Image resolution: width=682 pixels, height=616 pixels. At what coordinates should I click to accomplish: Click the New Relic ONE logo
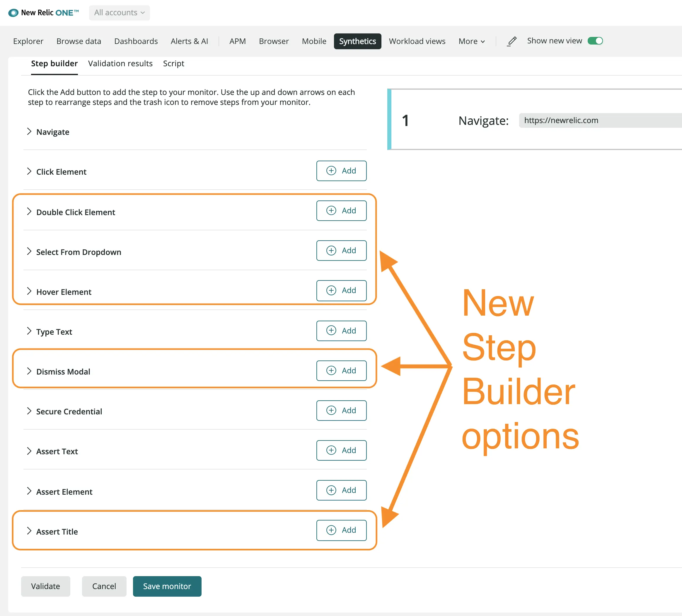coord(43,13)
